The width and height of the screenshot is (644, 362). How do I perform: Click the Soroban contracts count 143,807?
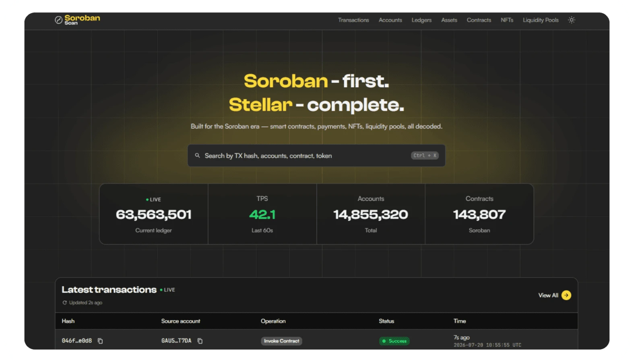coord(479,215)
